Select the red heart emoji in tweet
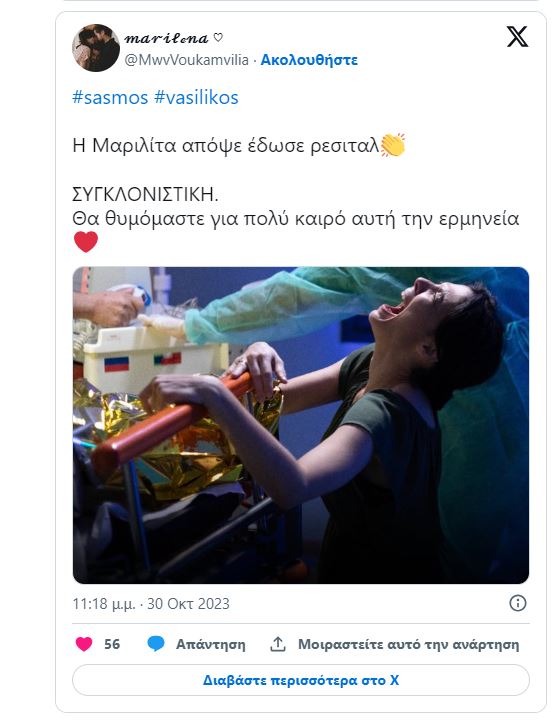 point(86,242)
